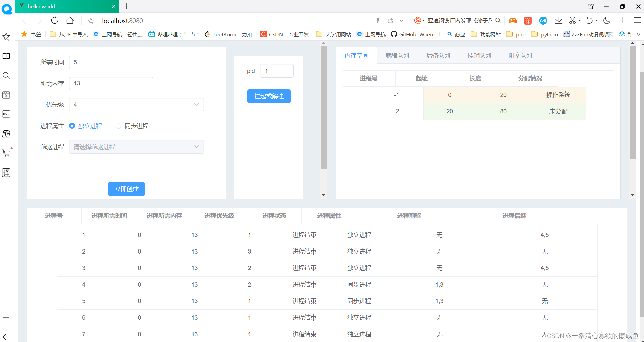This screenshot has width=644, height=342.
Task: Click the 挂起或解挂 button
Action: [x=269, y=96]
